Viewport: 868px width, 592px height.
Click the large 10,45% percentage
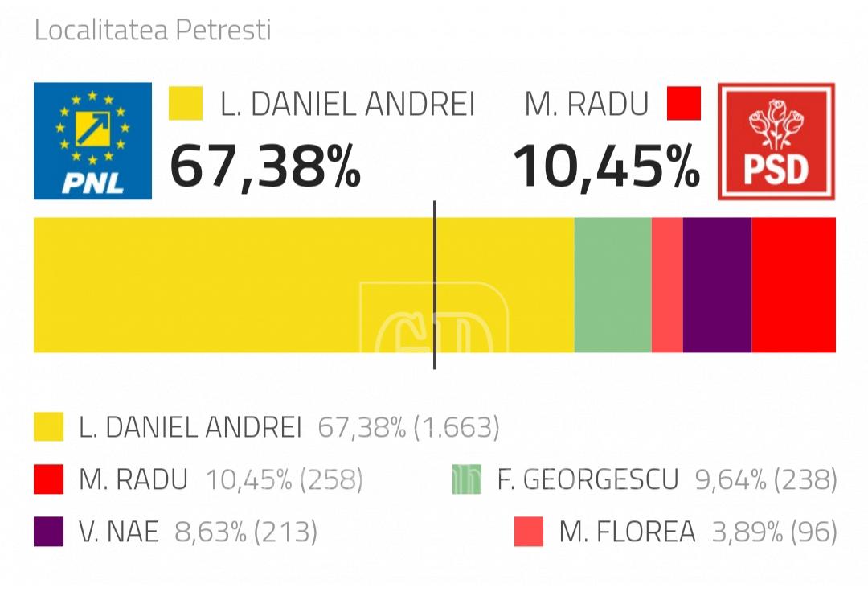pyautogui.click(x=607, y=166)
